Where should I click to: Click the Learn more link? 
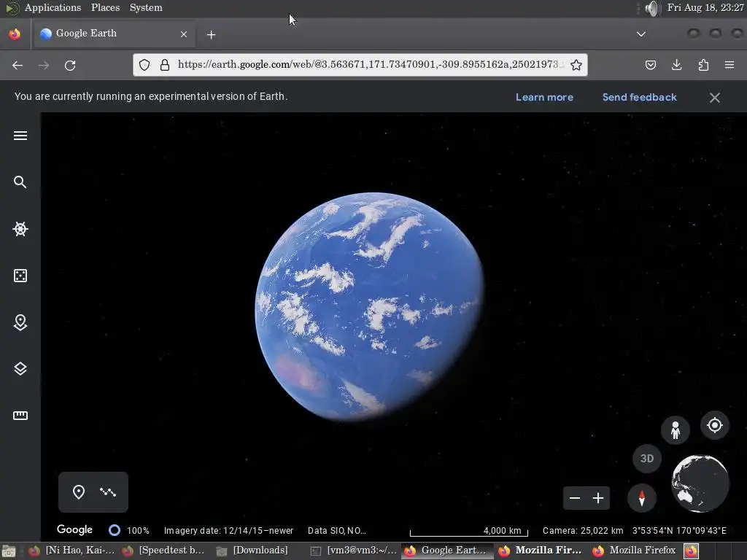[544, 97]
